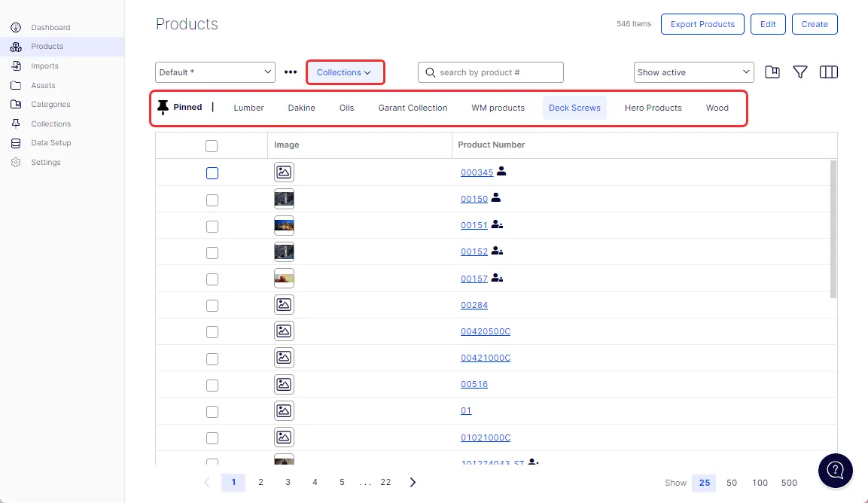
Task: Click the table vertical scrollbar
Action: click(833, 230)
